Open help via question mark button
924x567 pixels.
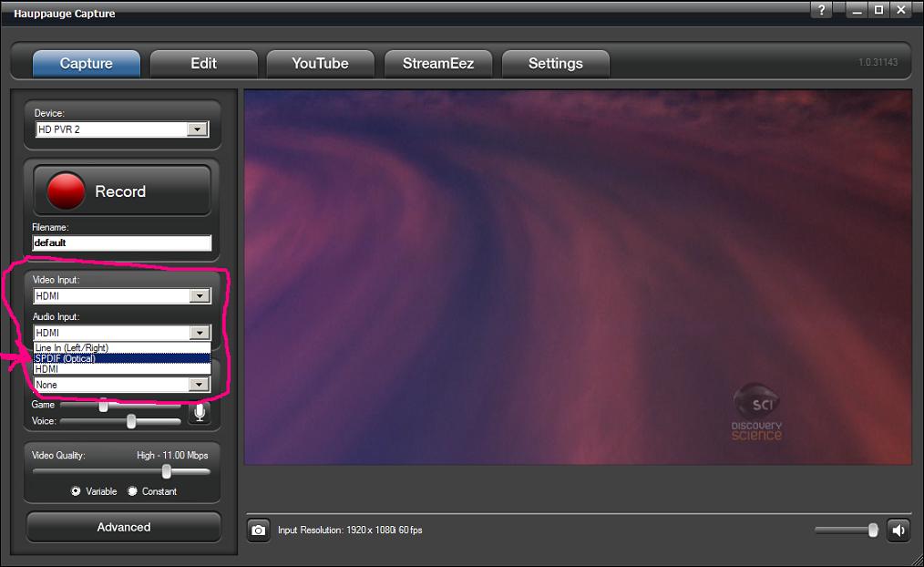click(821, 10)
